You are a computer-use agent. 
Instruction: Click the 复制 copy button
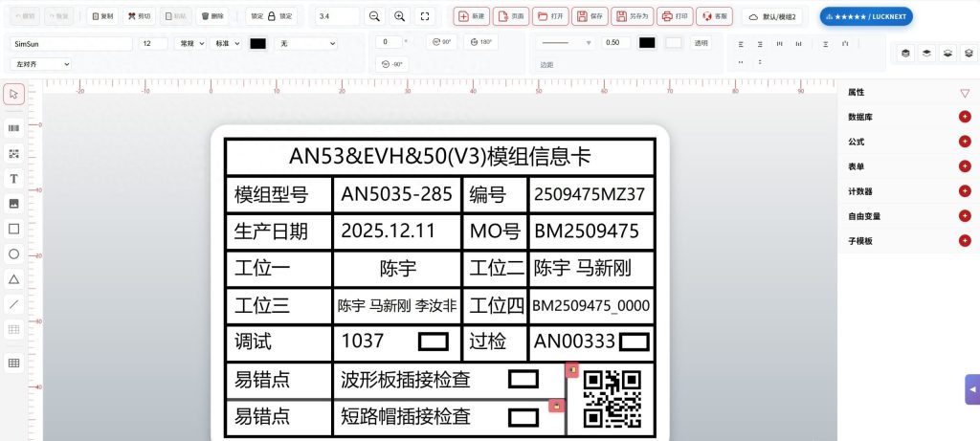[x=102, y=16]
